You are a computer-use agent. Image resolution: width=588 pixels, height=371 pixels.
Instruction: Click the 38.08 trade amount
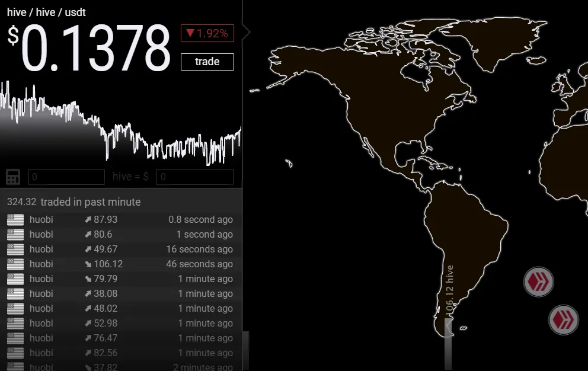click(x=106, y=294)
